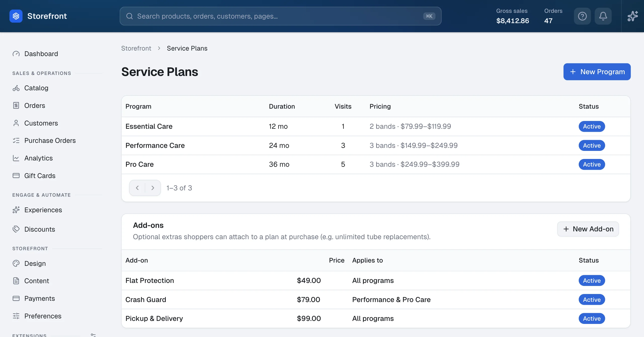This screenshot has height=337, width=644.
Task: Click the Purchase Orders checklist icon
Action: click(x=16, y=141)
